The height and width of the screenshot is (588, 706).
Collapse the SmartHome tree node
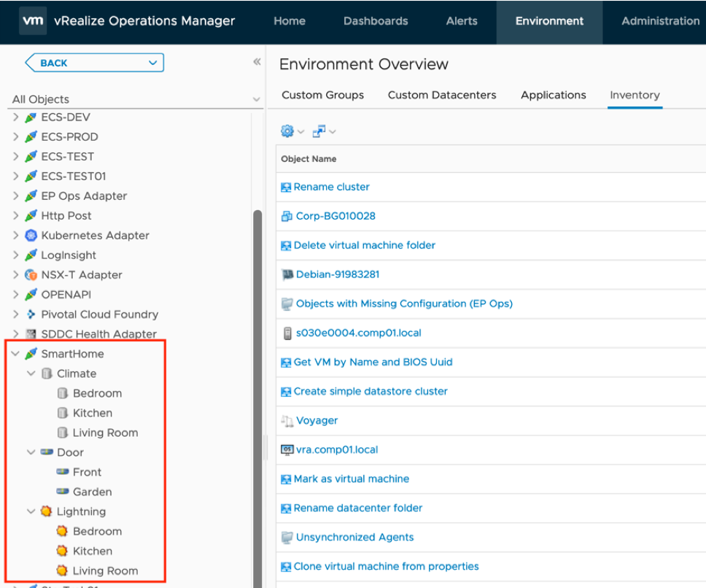[x=15, y=353]
